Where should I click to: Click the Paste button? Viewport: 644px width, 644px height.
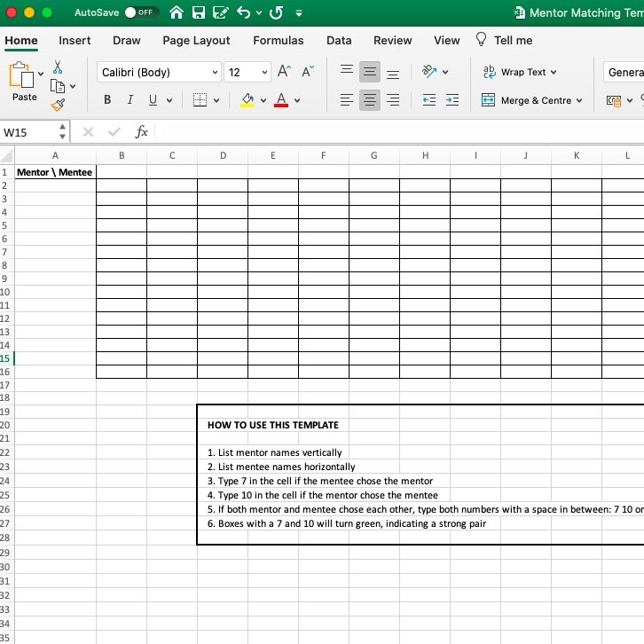click(x=24, y=82)
